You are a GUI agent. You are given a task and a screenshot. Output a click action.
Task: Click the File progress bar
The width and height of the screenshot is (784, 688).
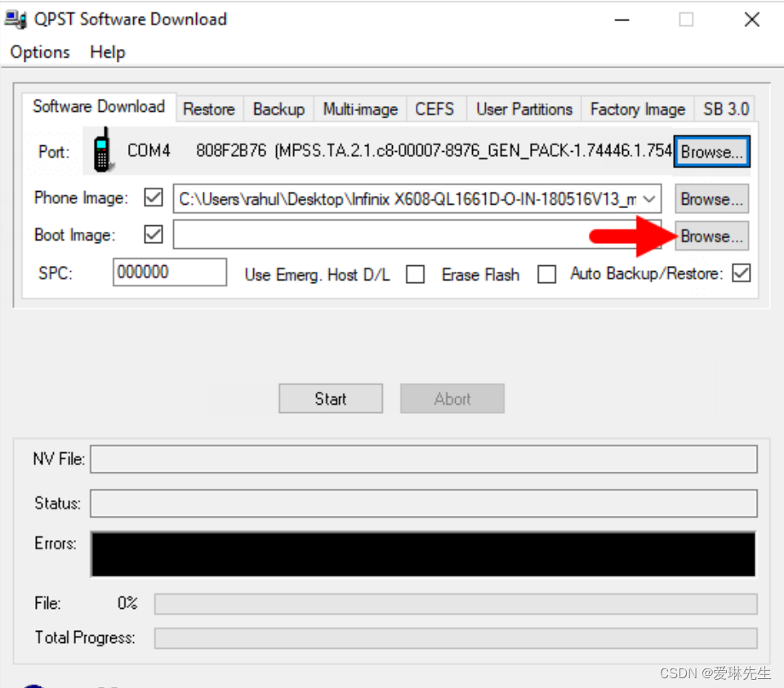[x=456, y=604]
